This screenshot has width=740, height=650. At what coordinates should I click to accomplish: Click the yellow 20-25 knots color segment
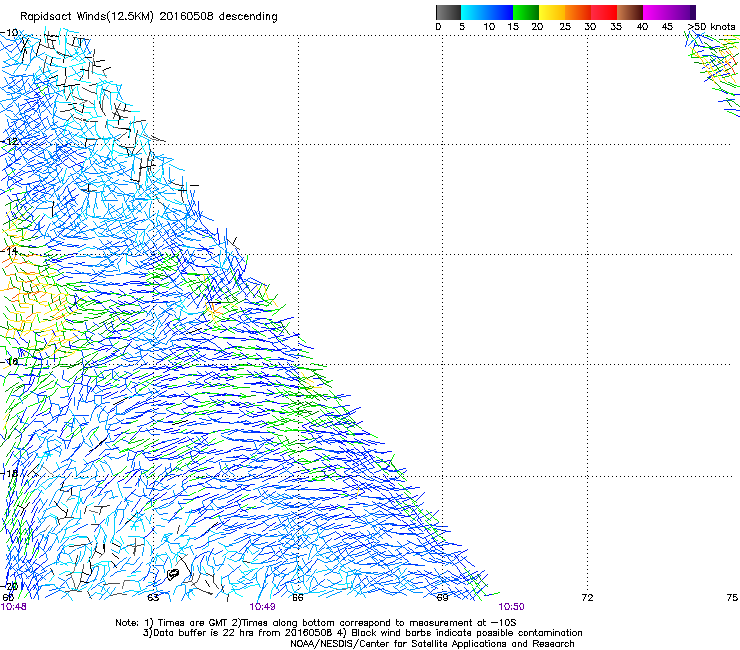(x=552, y=12)
